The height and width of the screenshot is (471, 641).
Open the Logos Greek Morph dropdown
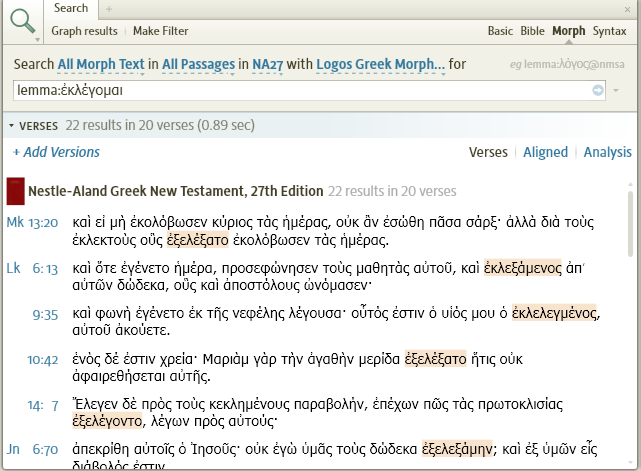(x=381, y=65)
